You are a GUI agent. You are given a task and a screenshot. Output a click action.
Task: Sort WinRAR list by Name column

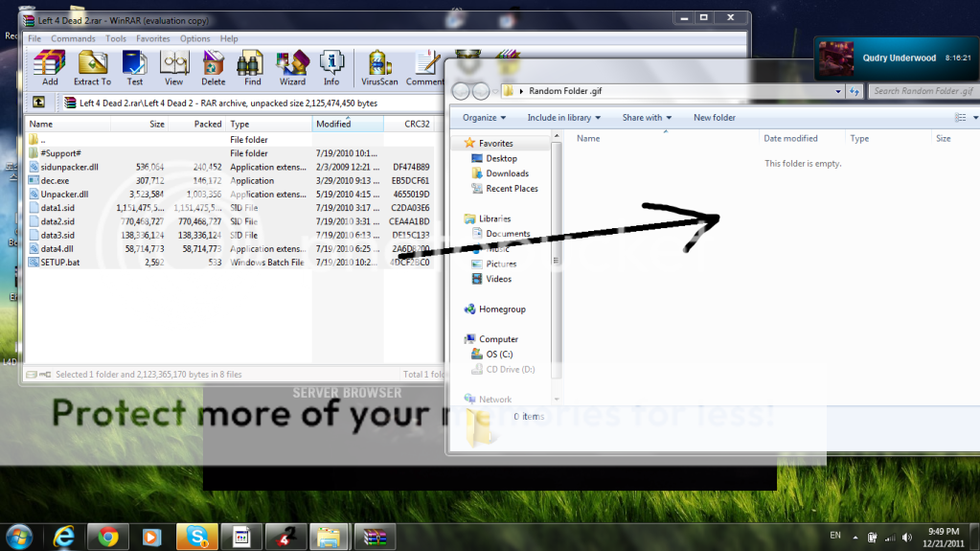(x=68, y=124)
